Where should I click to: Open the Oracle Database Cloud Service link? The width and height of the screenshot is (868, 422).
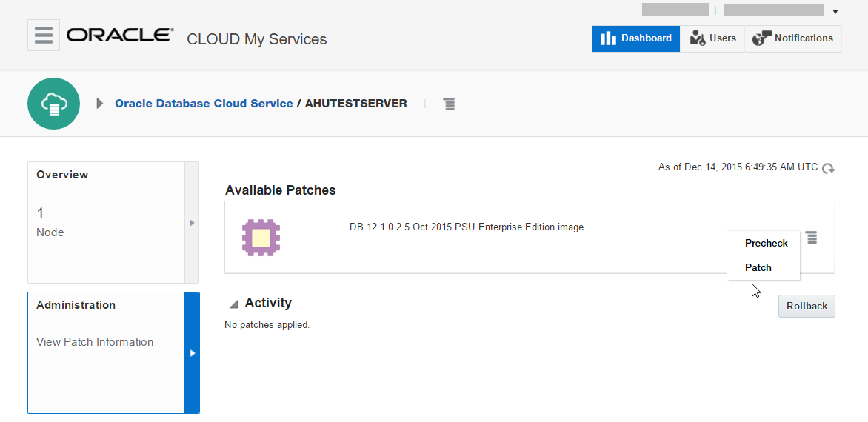click(x=204, y=104)
